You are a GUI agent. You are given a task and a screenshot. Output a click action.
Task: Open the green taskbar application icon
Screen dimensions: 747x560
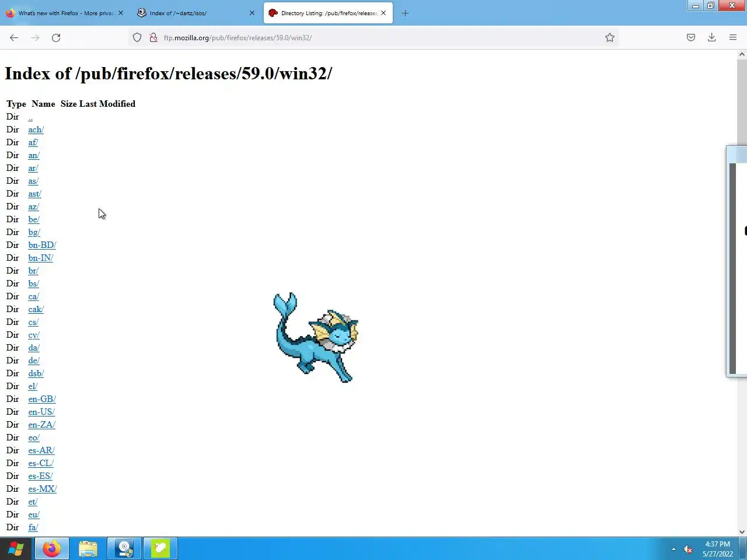coord(160,549)
